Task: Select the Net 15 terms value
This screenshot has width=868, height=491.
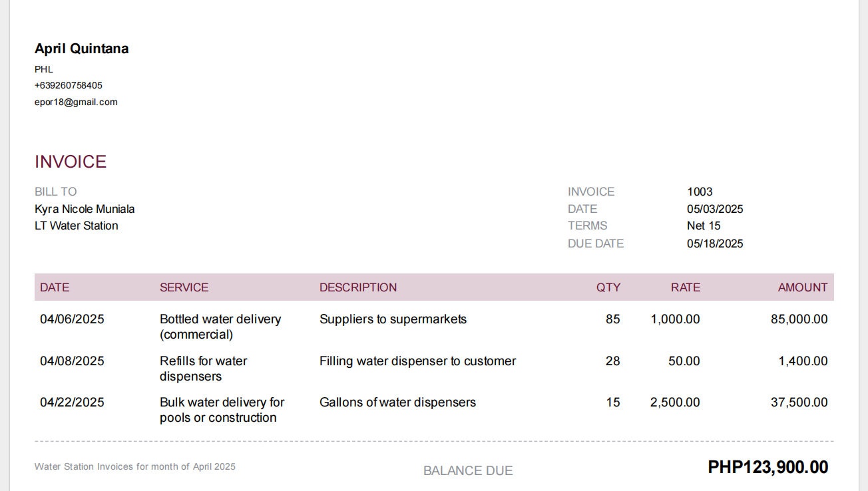Action: click(704, 226)
